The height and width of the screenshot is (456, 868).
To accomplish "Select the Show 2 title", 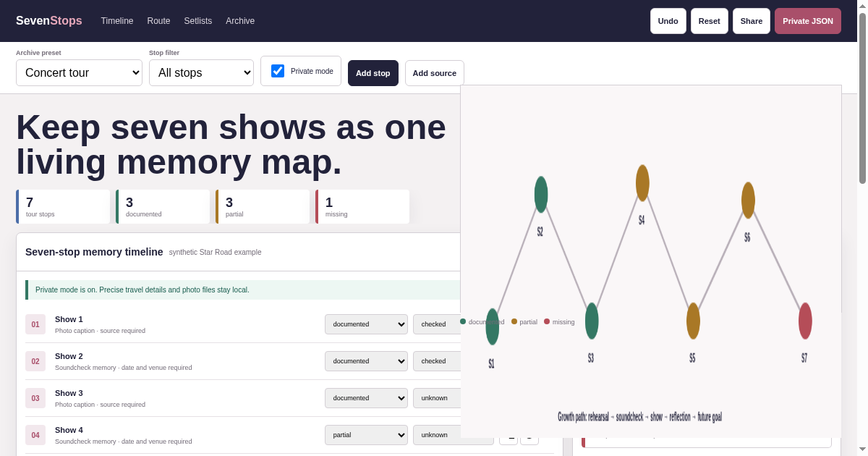I will tap(69, 356).
